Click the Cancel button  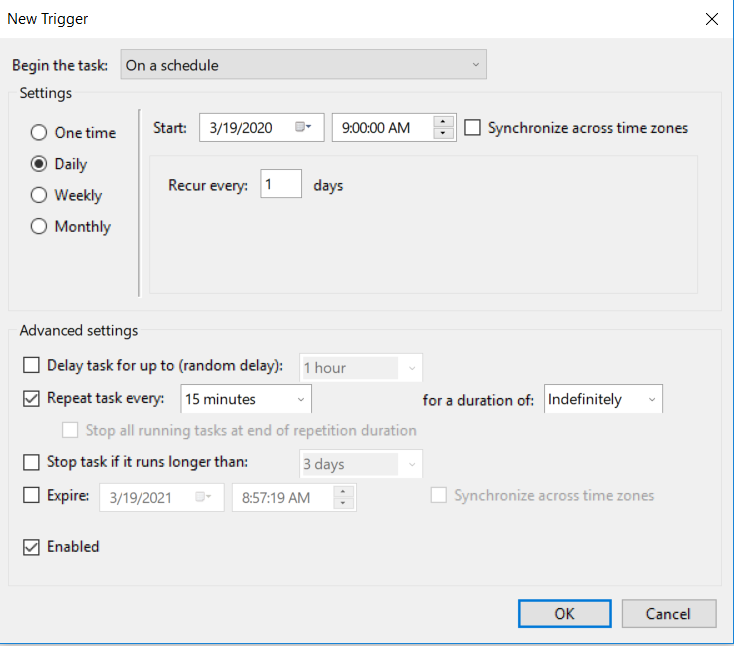[668, 614]
